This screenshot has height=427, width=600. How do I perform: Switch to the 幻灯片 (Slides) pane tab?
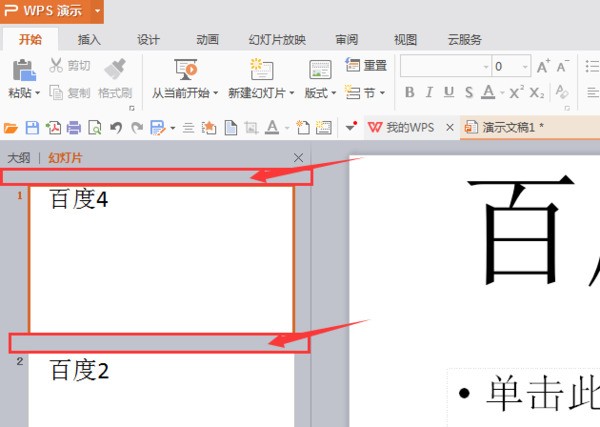pyautogui.click(x=65, y=158)
